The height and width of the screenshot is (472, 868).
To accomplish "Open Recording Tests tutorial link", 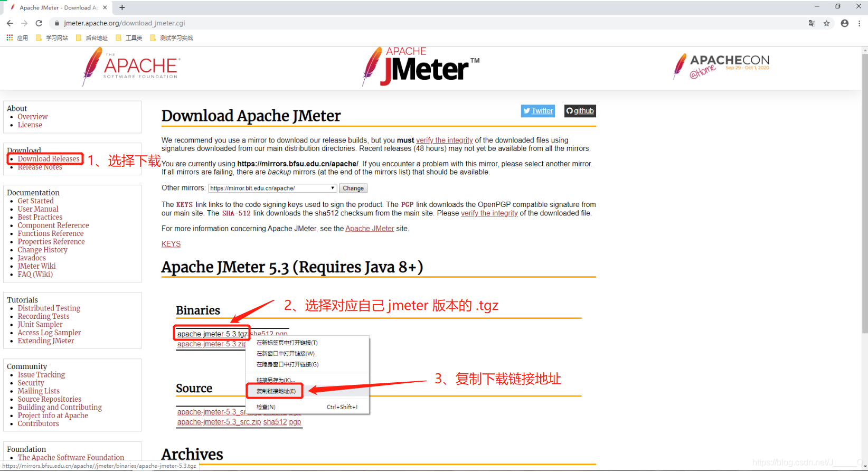I will pyautogui.click(x=44, y=317).
